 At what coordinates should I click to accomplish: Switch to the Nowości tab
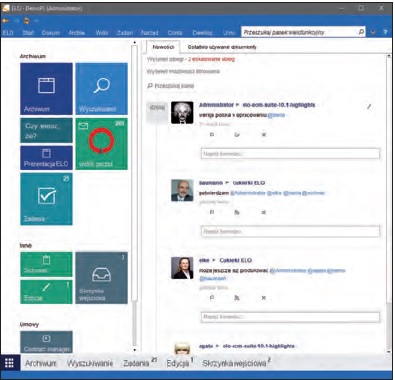tap(163, 47)
